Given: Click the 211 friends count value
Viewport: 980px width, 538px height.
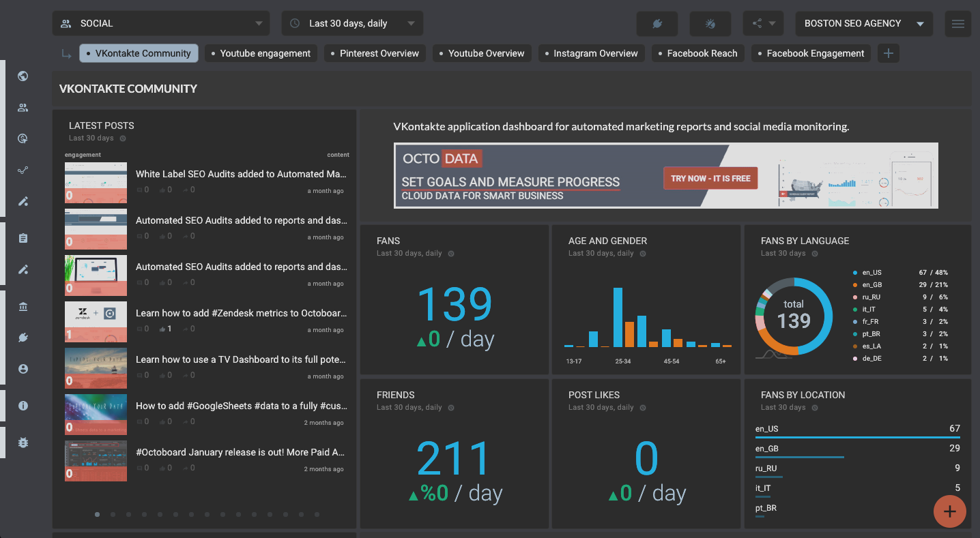Looking at the screenshot, I should tap(454, 459).
